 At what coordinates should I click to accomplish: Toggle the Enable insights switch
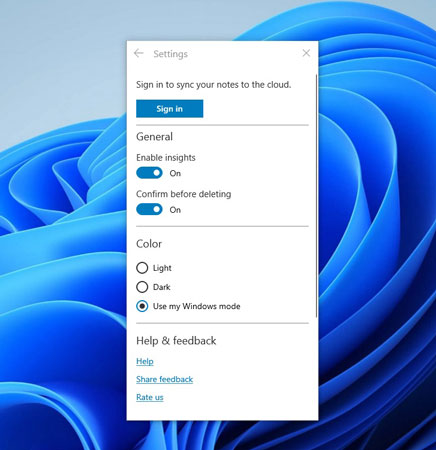coord(149,173)
